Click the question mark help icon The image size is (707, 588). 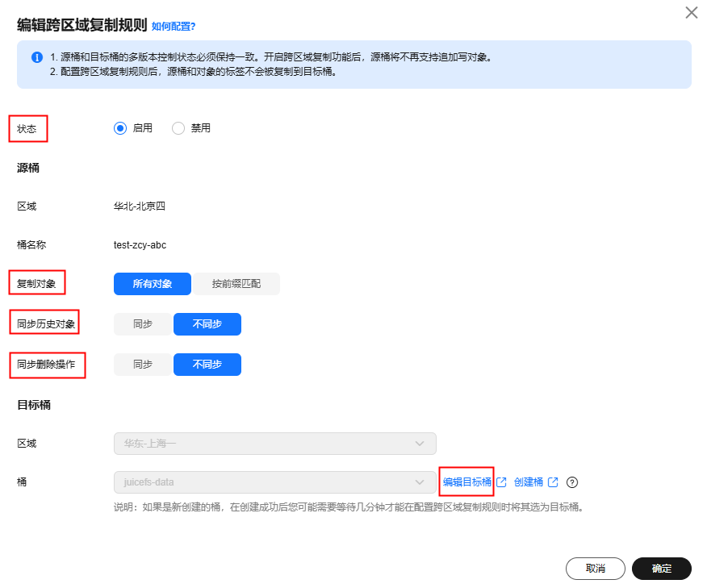(572, 482)
